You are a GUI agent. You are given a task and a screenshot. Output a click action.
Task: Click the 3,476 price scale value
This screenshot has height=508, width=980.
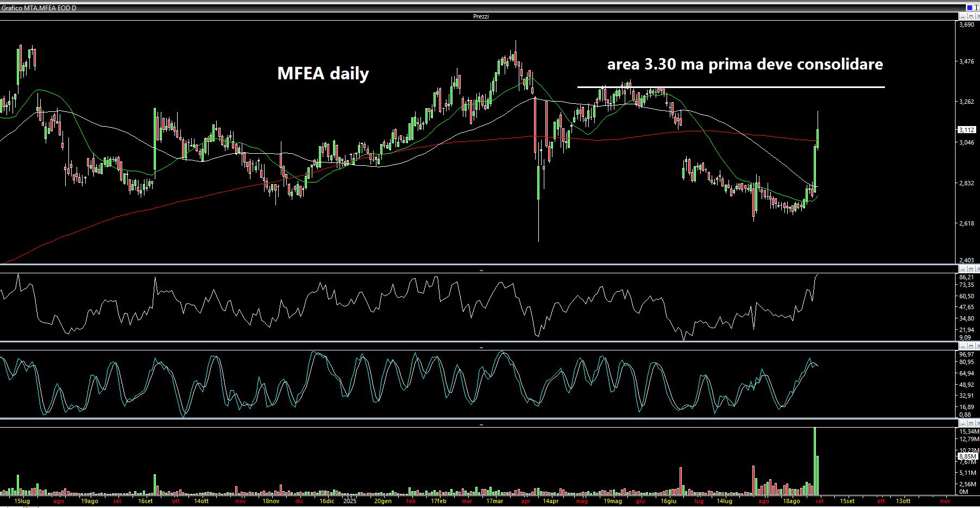966,62
